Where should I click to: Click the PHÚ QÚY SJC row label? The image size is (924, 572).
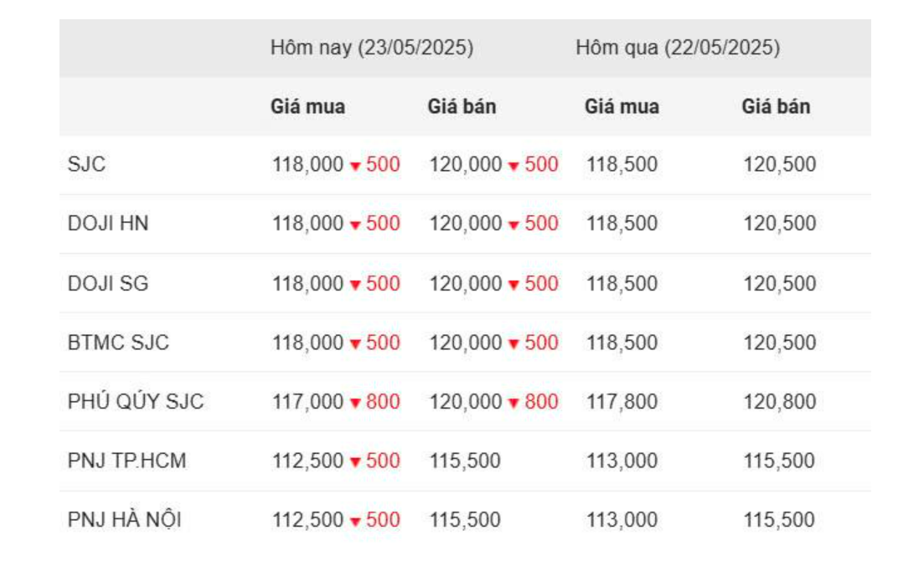[136, 401]
